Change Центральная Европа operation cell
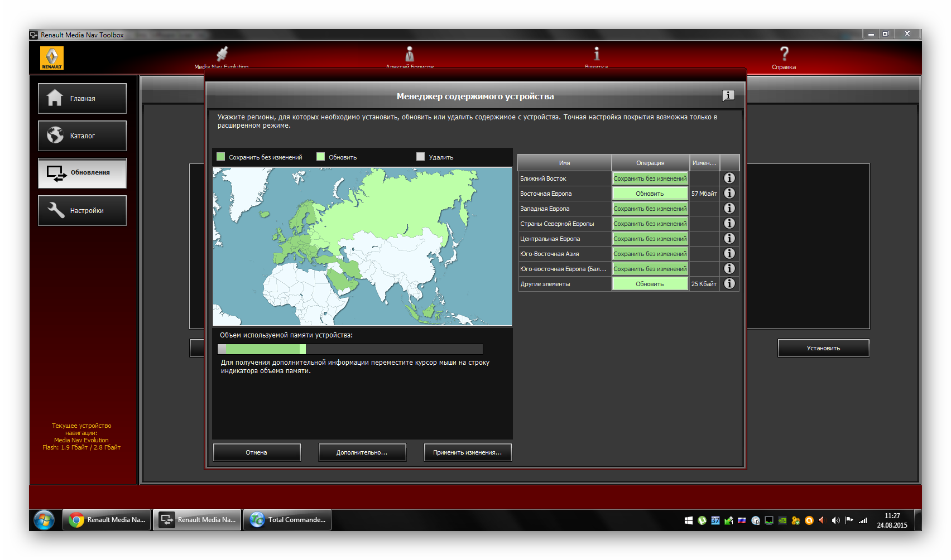Viewport: 951px width, 560px height. pyautogui.click(x=650, y=239)
